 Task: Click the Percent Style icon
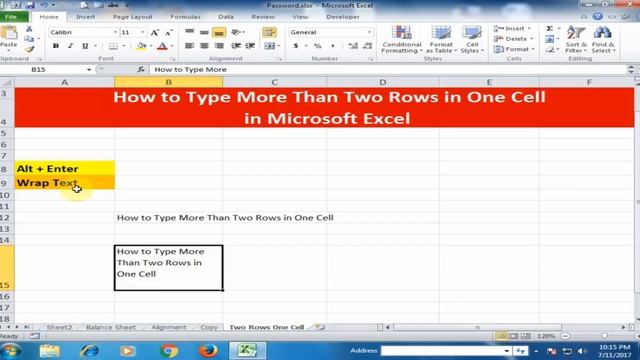pos(318,46)
